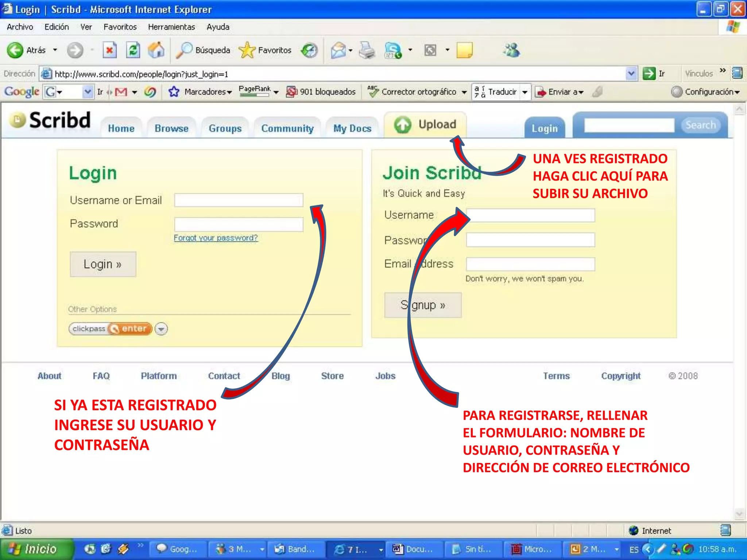Viewport: 747px width, 560px height.
Task: Click the 901 bloqueados popup blocker
Action: click(x=321, y=92)
